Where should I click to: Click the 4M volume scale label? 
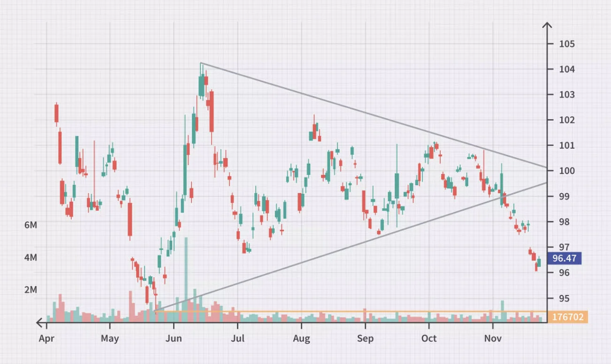coord(31,258)
